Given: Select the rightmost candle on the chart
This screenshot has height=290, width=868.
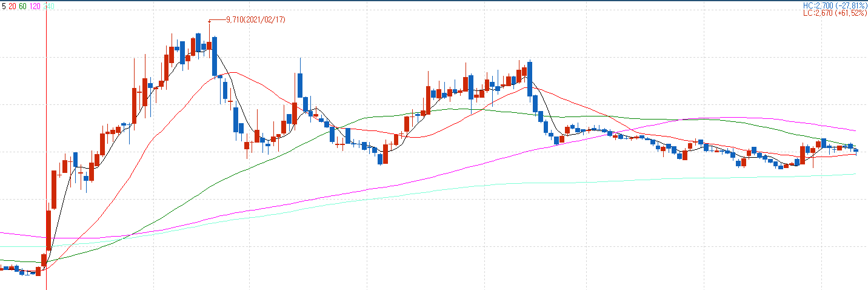Looking at the screenshot, I should click(856, 150).
